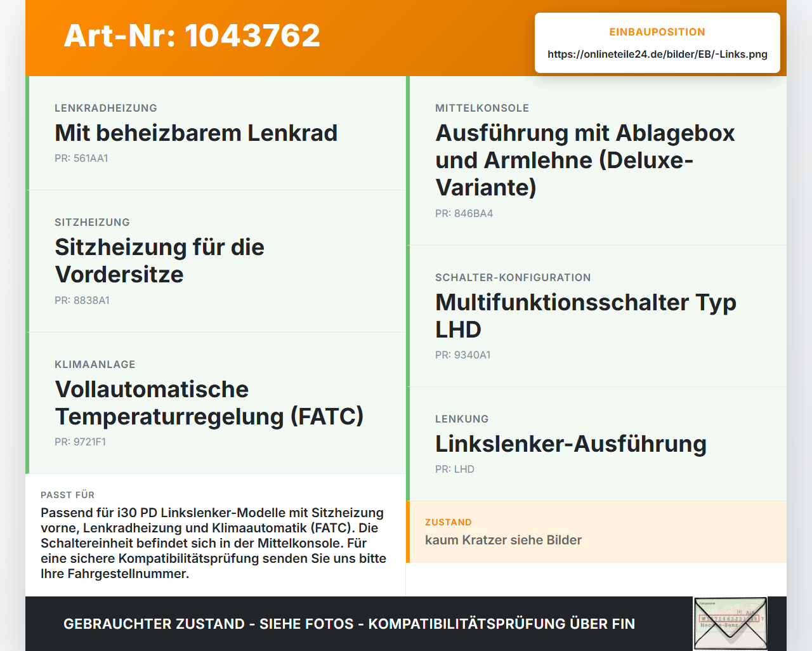Click the LENKUNG category label
This screenshot has width=812, height=651.
462,419
